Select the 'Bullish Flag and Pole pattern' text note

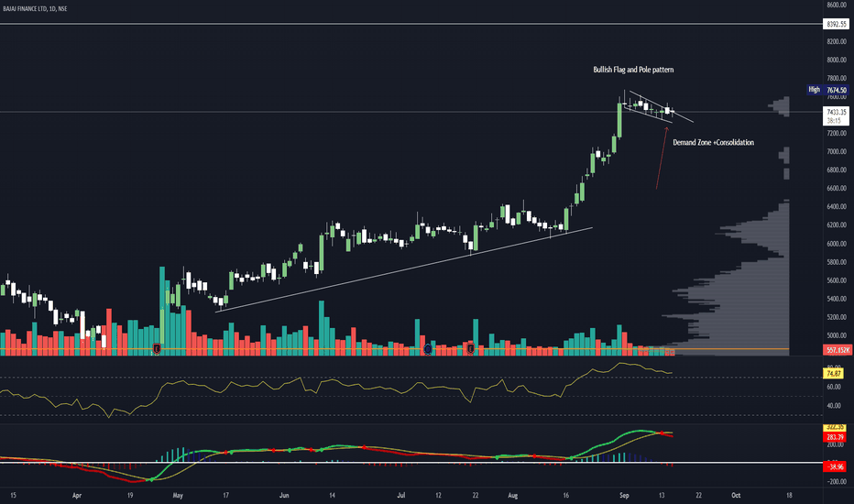click(633, 70)
